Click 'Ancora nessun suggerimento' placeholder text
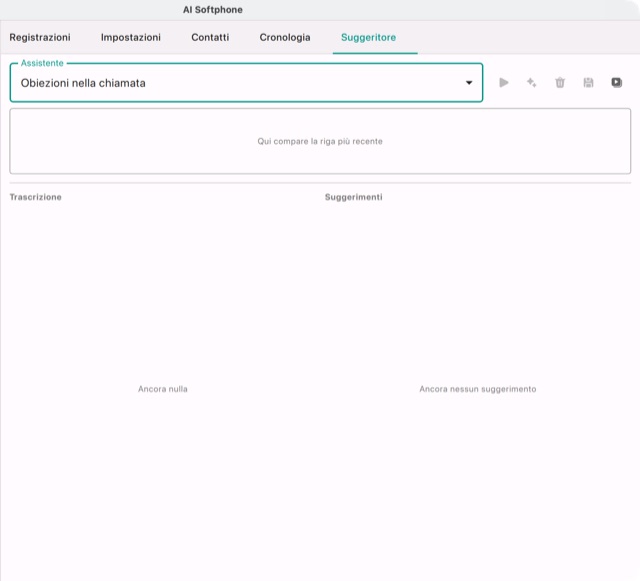The width and height of the screenshot is (640, 581). 478,389
